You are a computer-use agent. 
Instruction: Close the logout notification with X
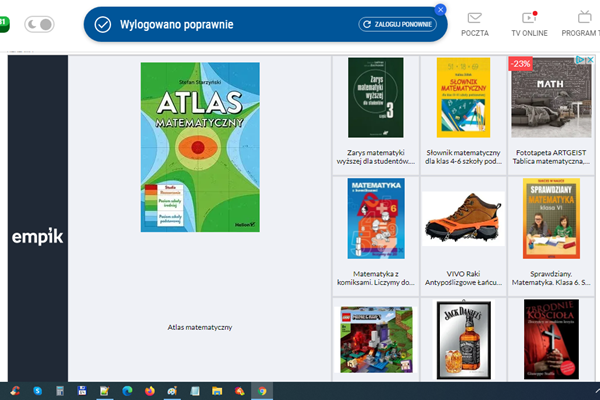[x=441, y=10]
